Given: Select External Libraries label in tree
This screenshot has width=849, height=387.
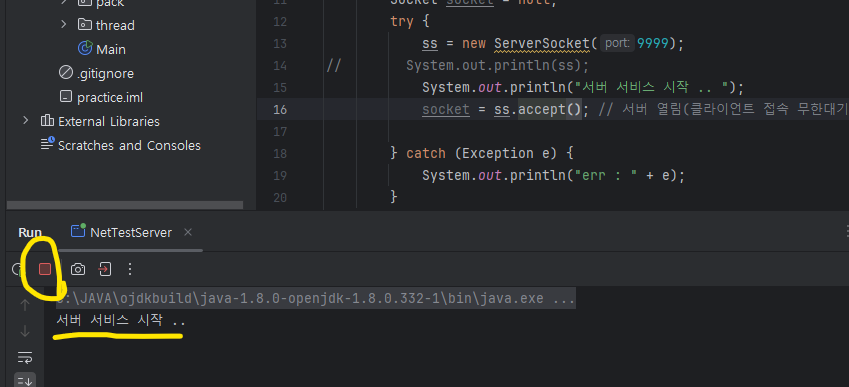Looking at the screenshot, I should pyautogui.click(x=109, y=121).
